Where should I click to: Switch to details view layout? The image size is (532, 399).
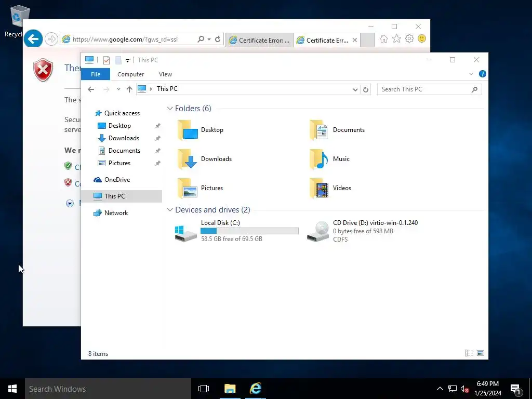469,353
